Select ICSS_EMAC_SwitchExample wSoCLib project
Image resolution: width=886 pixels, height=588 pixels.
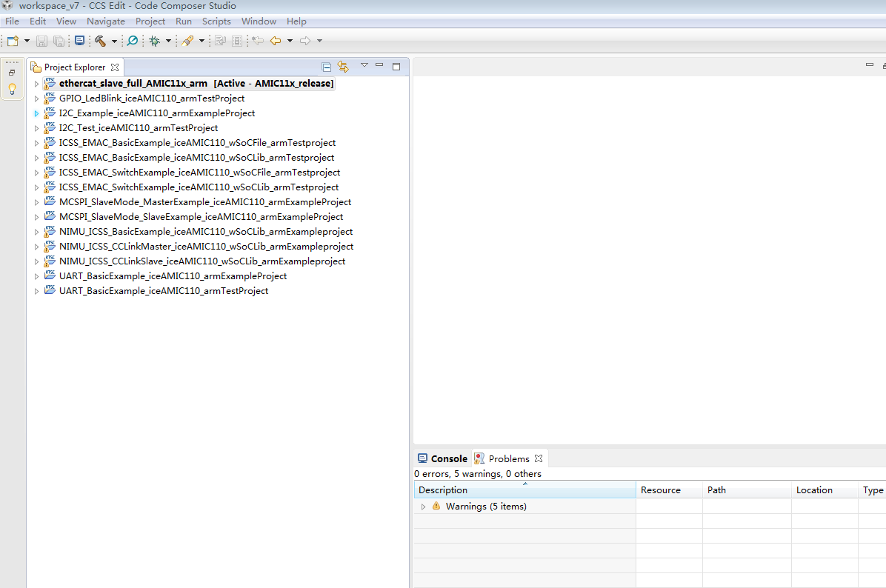(x=199, y=187)
